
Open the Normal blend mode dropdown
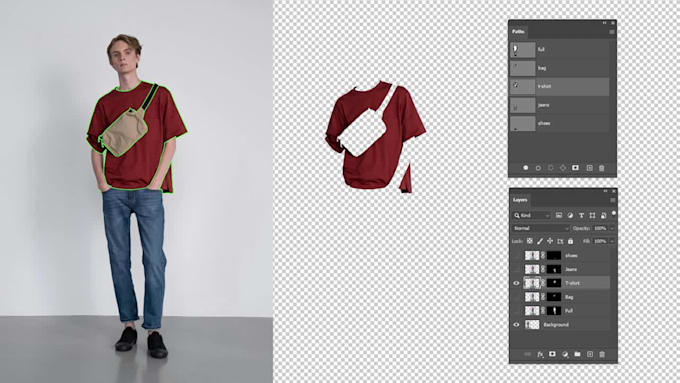click(540, 228)
